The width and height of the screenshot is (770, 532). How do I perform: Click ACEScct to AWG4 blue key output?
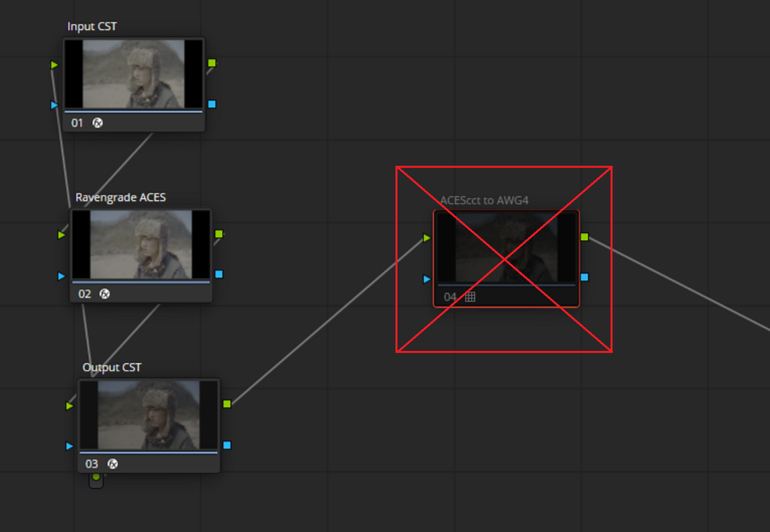pyautogui.click(x=584, y=277)
